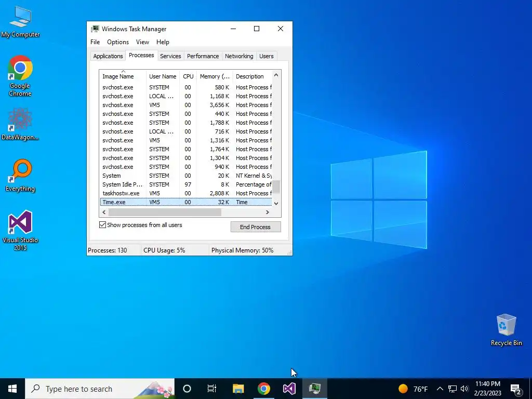
Task: Switch to the Performance tab
Action: (203, 56)
